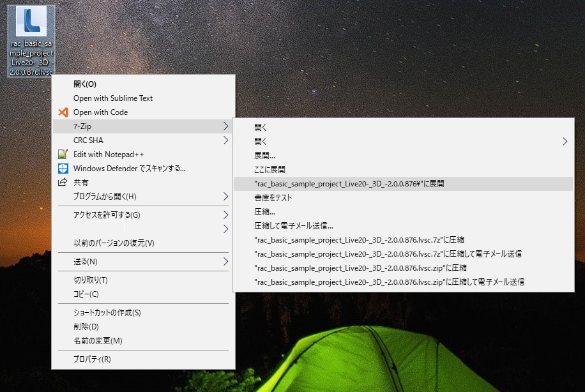This screenshot has height=392, width=585.
Task: Open 送る(N) menu entry
Action: click(x=143, y=262)
